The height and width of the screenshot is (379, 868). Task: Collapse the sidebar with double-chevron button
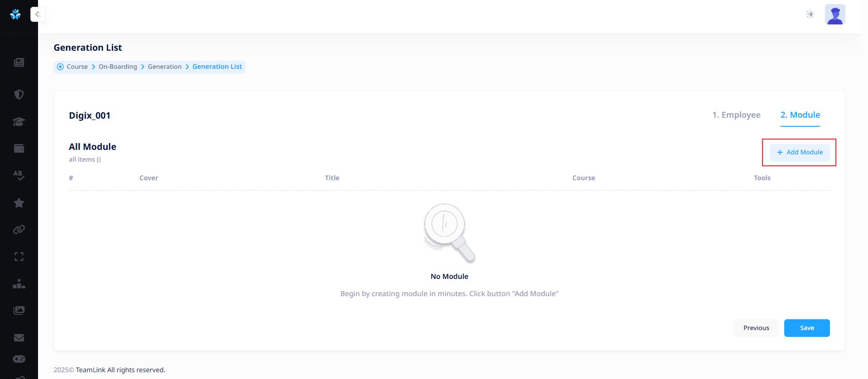[38, 14]
